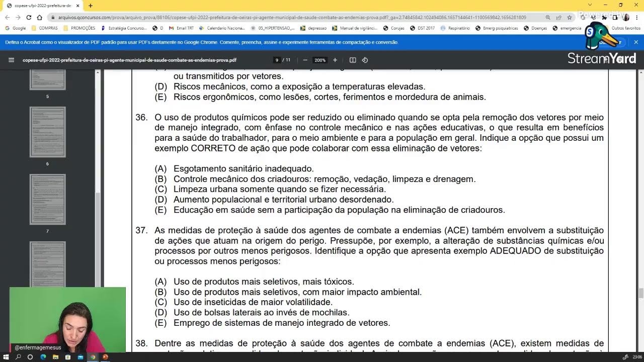
Task: Go back in browser history
Action: 8,17
